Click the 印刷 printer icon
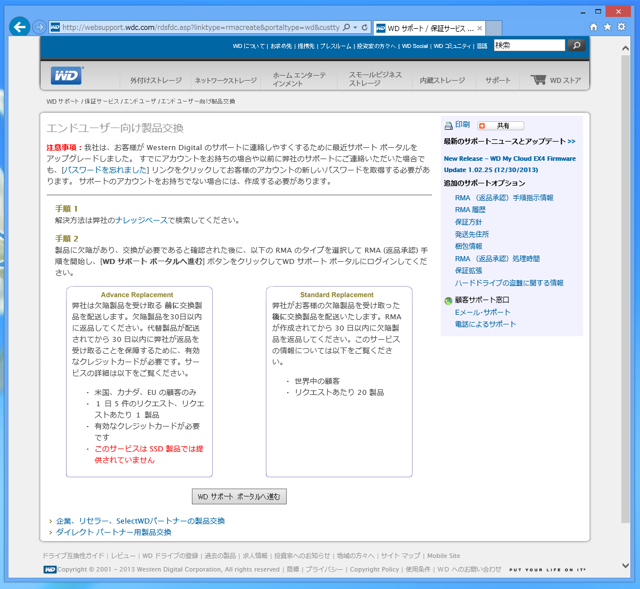The height and width of the screenshot is (589, 640). (x=449, y=126)
